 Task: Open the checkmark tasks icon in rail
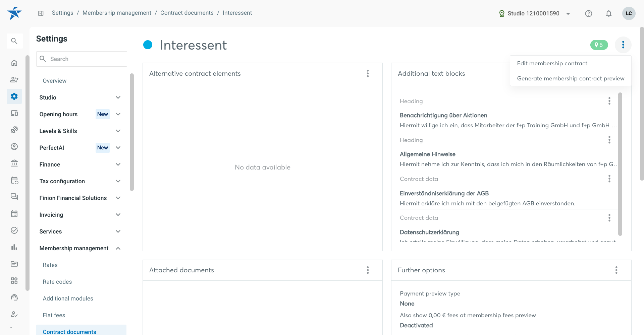(x=14, y=230)
